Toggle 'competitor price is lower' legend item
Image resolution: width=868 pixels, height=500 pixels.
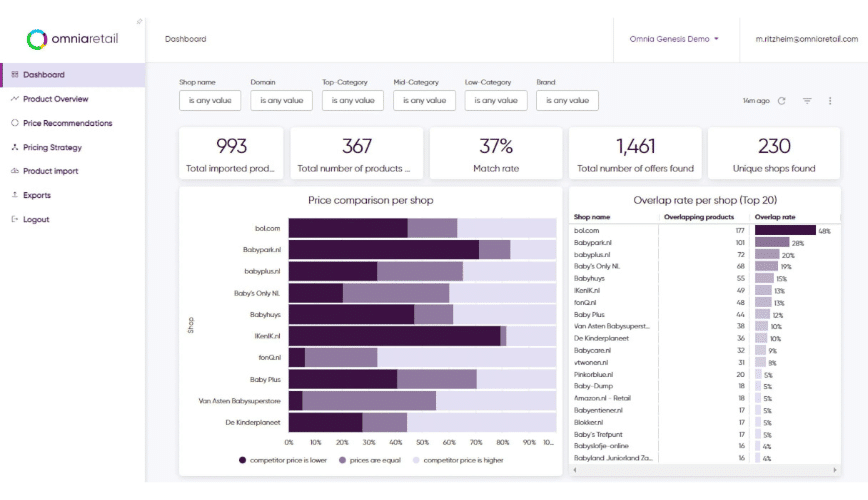[285, 460]
